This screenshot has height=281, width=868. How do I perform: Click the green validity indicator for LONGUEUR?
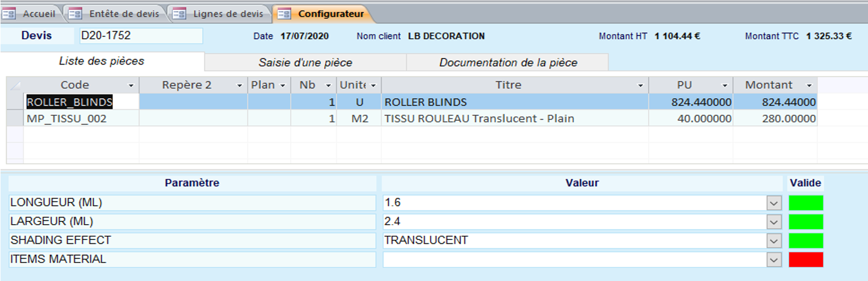pyautogui.click(x=806, y=203)
